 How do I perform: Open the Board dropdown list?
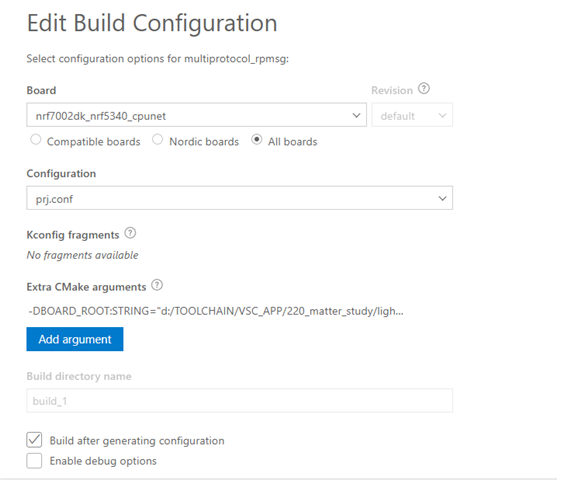196,115
